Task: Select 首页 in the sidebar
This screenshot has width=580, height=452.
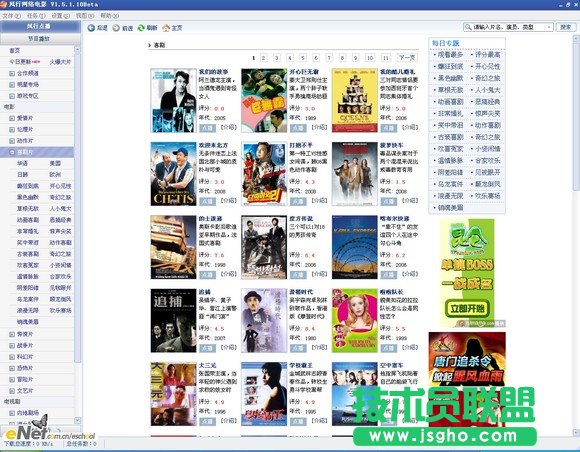Action: [15, 51]
